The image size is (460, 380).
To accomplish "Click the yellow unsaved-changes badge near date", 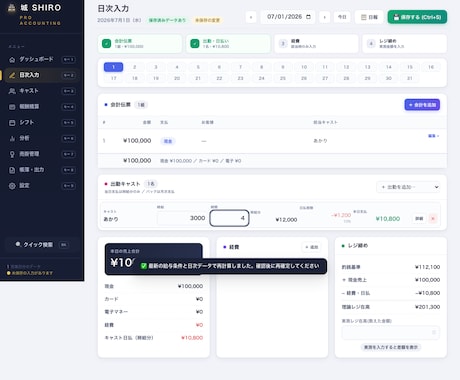I will (207, 20).
